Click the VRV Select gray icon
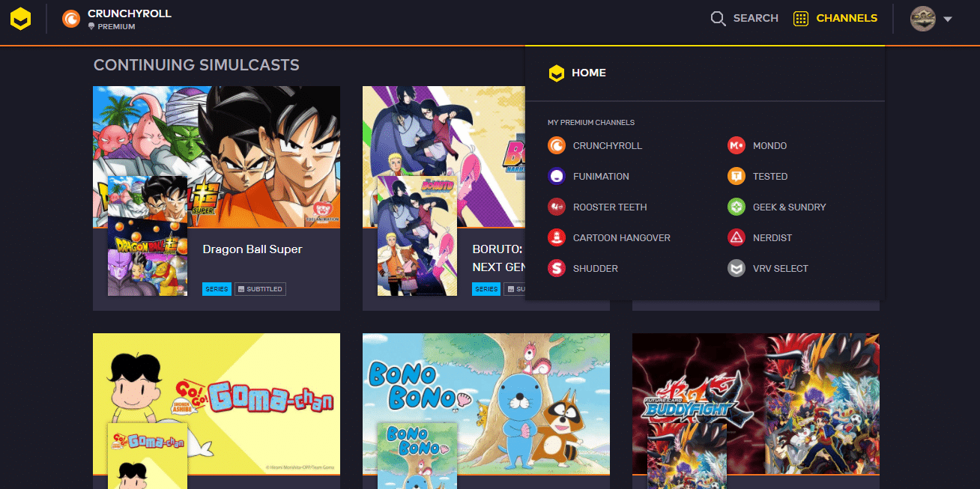980x489 pixels. [x=736, y=268]
